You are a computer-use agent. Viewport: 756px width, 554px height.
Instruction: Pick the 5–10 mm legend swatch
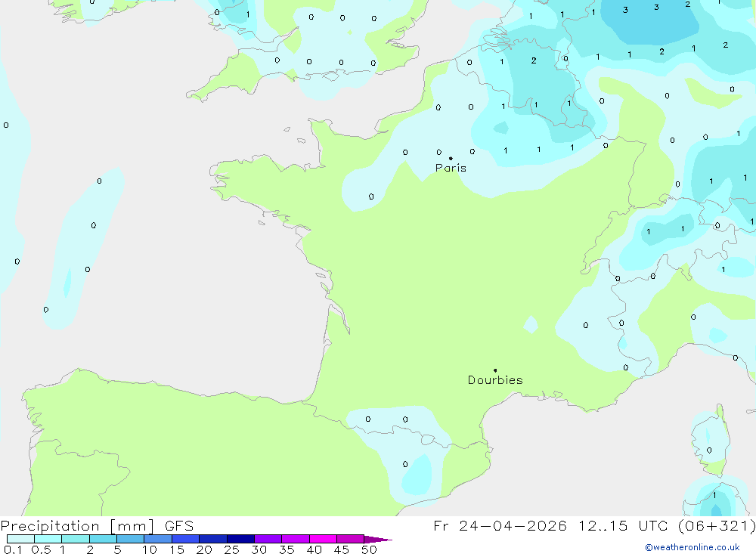(131, 539)
